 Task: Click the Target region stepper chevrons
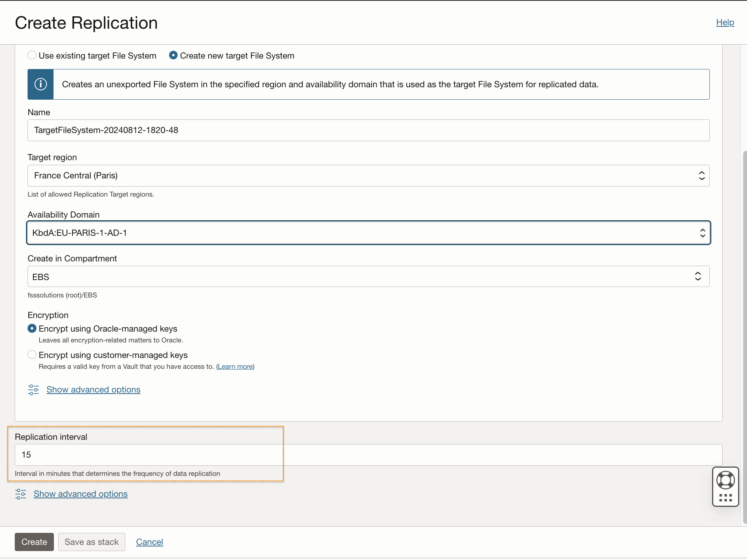pos(701,175)
